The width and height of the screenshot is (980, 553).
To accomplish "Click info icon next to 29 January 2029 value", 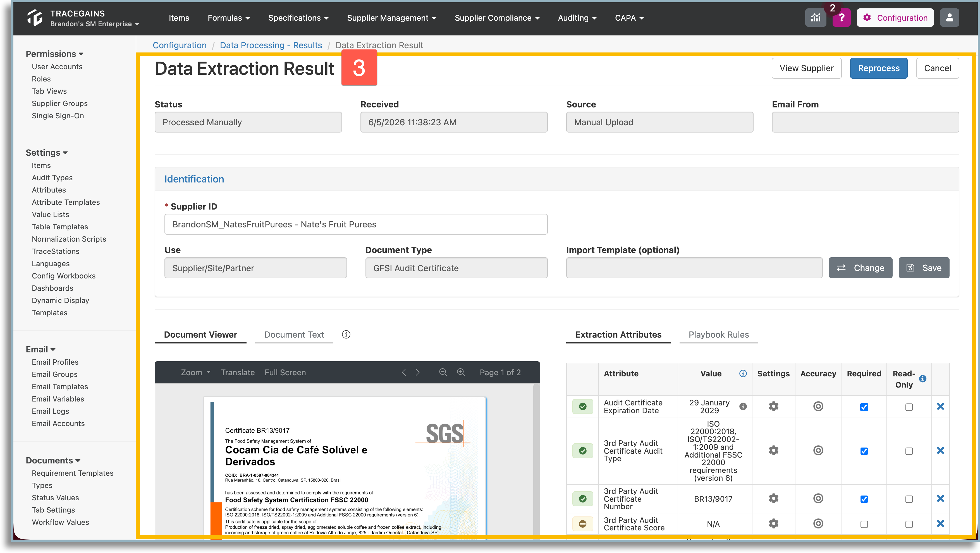I will 743,406.
